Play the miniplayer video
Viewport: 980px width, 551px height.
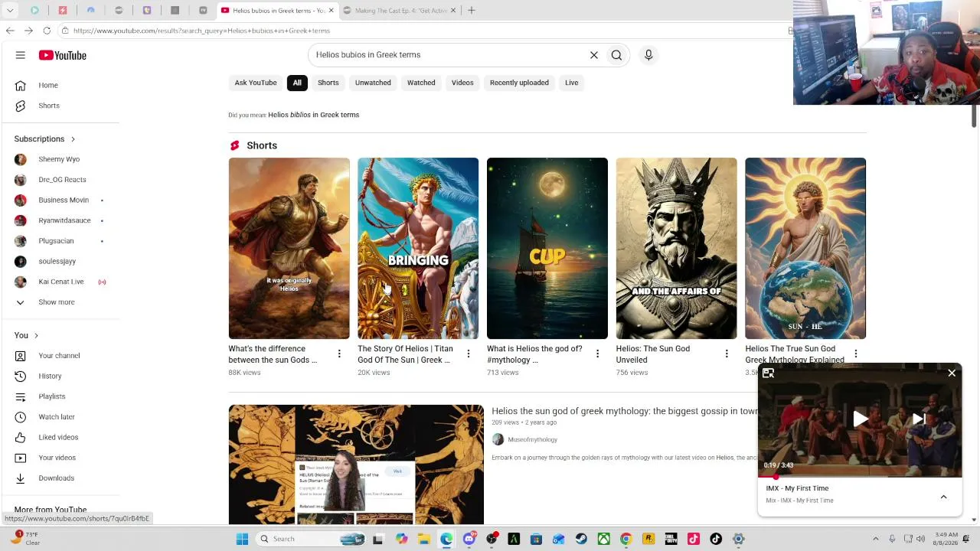pos(861,419)
